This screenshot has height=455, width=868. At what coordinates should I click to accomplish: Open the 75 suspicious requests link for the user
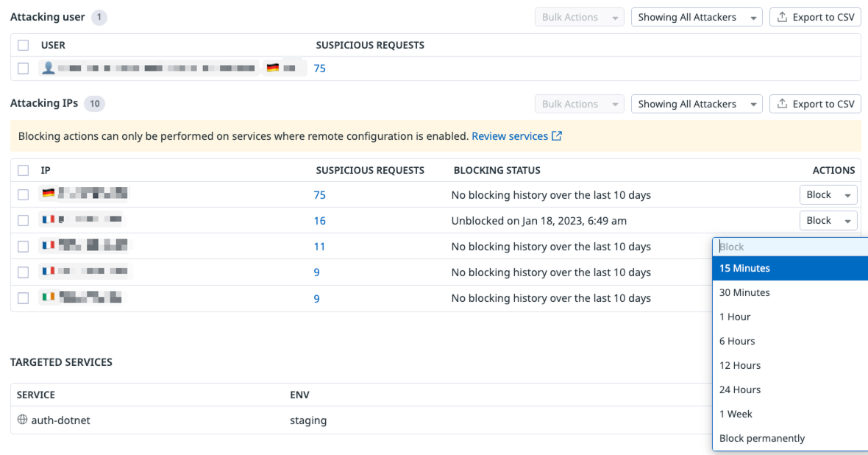(319, 68)
